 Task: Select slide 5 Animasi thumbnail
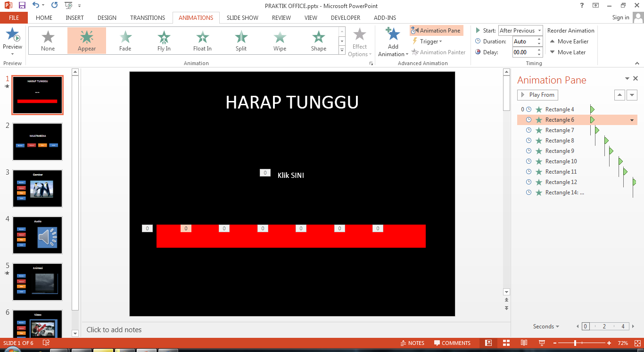click(x=38, y=282)
